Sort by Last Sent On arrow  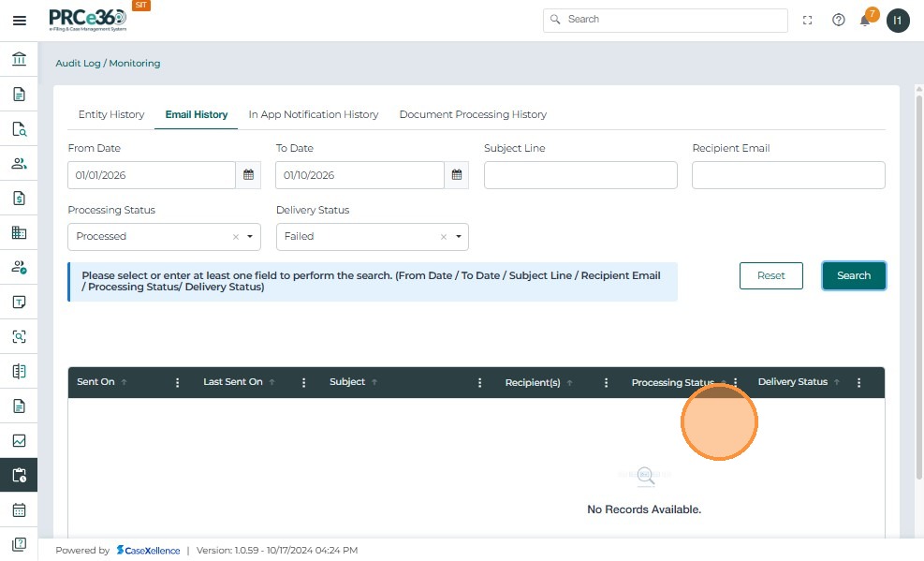coord(271,382)
